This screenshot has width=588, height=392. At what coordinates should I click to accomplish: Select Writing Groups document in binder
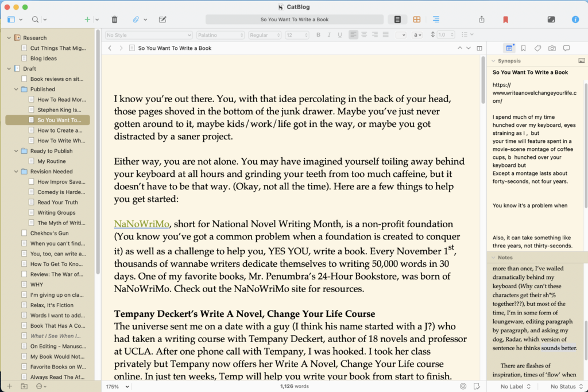[x=56, y=212]
